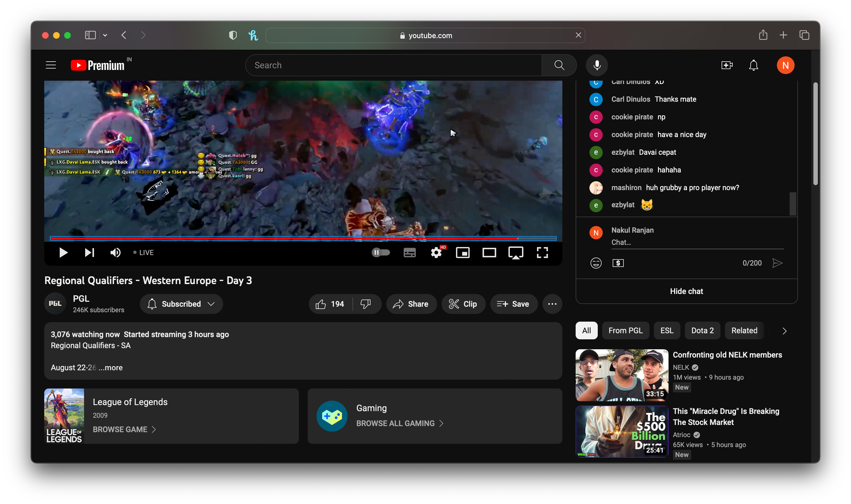Save video to playlist
851x504 pixels.
(513, 304)
